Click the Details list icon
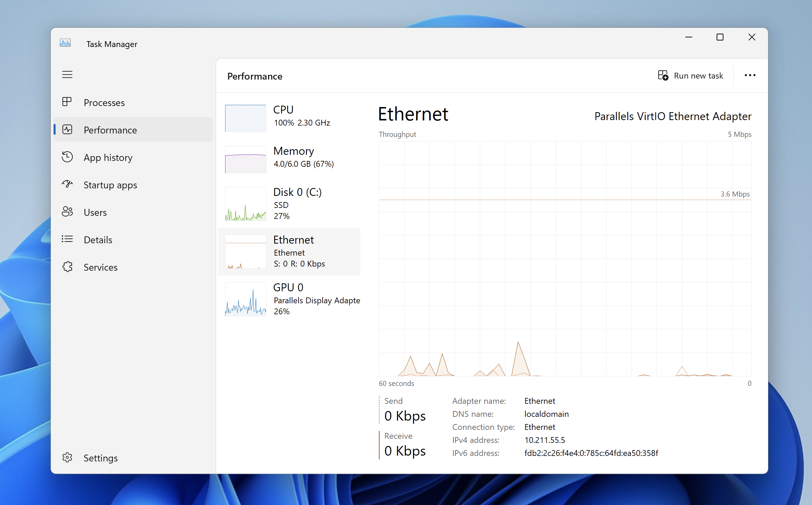 click(67, 239)
